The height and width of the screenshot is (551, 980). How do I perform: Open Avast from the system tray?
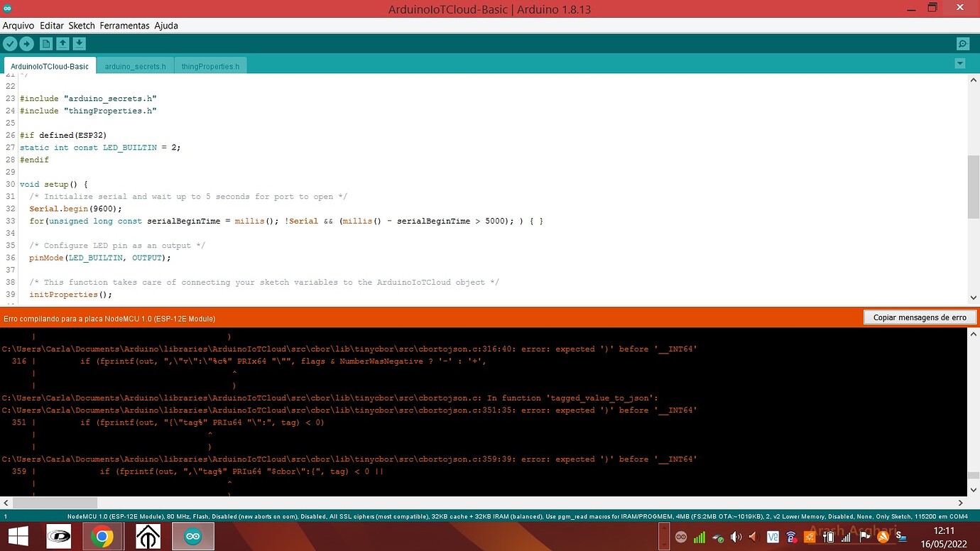pos(883,538)
